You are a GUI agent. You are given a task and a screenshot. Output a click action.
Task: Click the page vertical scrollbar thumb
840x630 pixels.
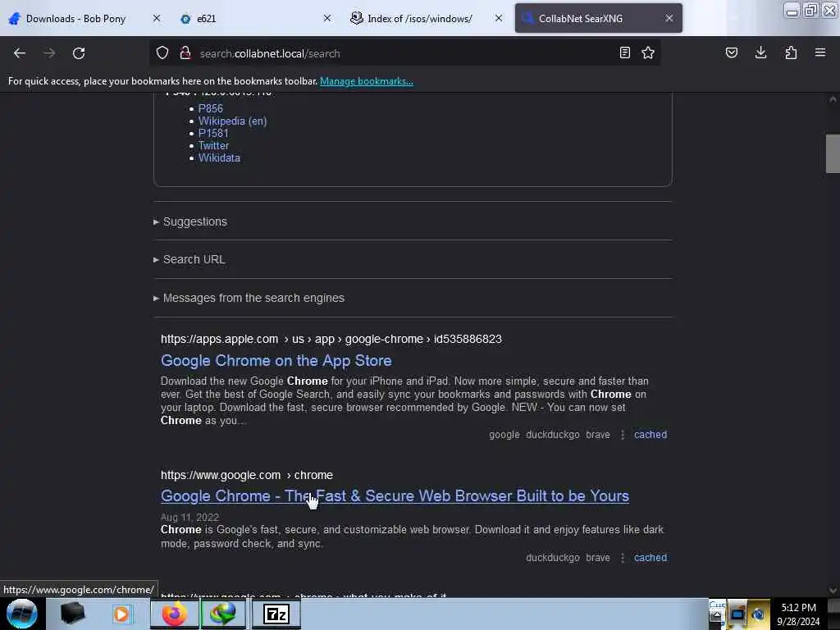(833, 153)
